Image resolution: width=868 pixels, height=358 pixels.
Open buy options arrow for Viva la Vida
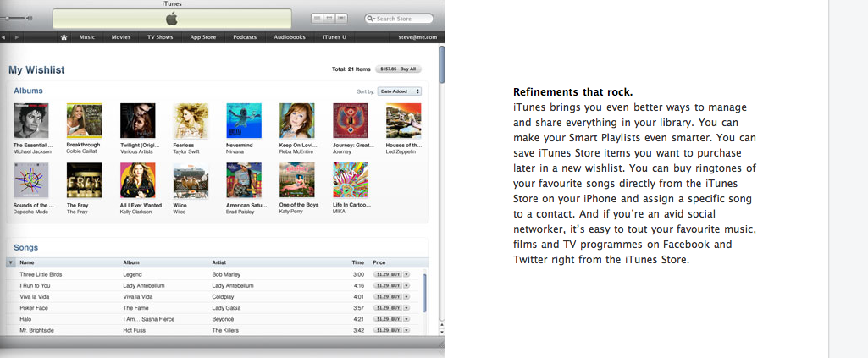tap(406, 296)
